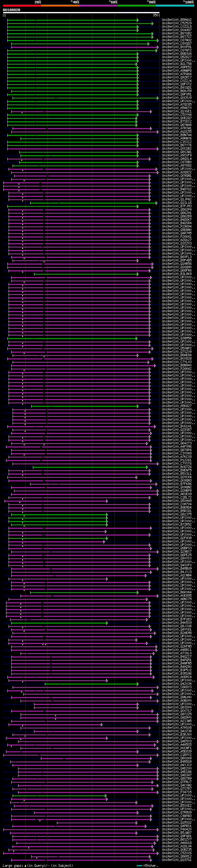Select the UniRef100_B0XP91 label
The image size is (197, 868).
177,47
